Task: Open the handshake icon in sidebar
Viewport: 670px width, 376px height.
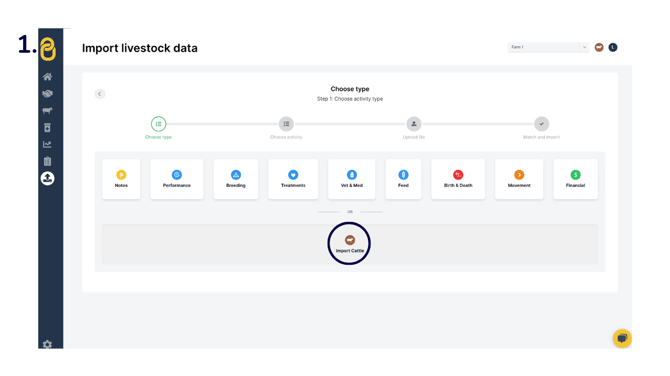Action: click(47, 94)
